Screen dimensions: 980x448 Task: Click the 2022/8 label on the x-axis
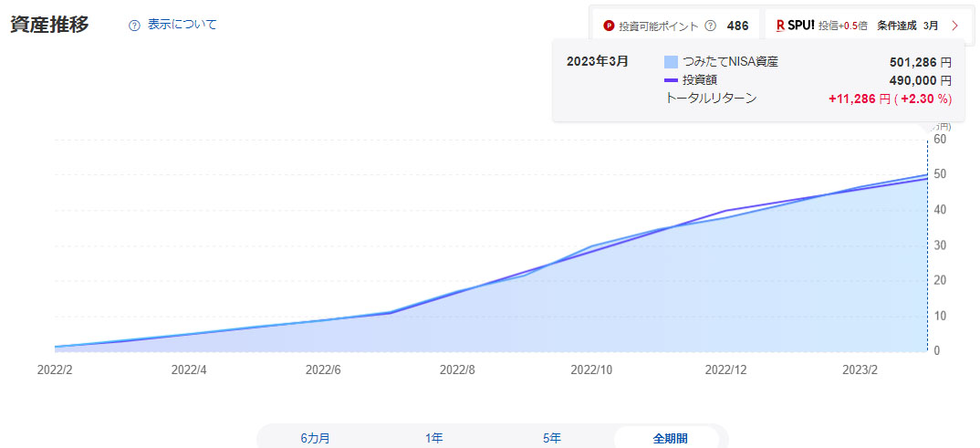(457, 370)
